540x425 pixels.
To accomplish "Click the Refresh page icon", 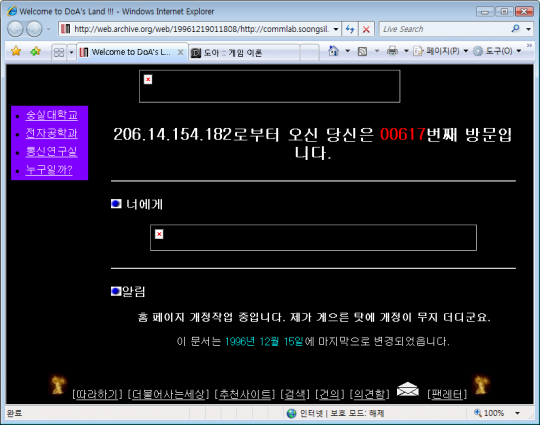I will pos(350,29).
